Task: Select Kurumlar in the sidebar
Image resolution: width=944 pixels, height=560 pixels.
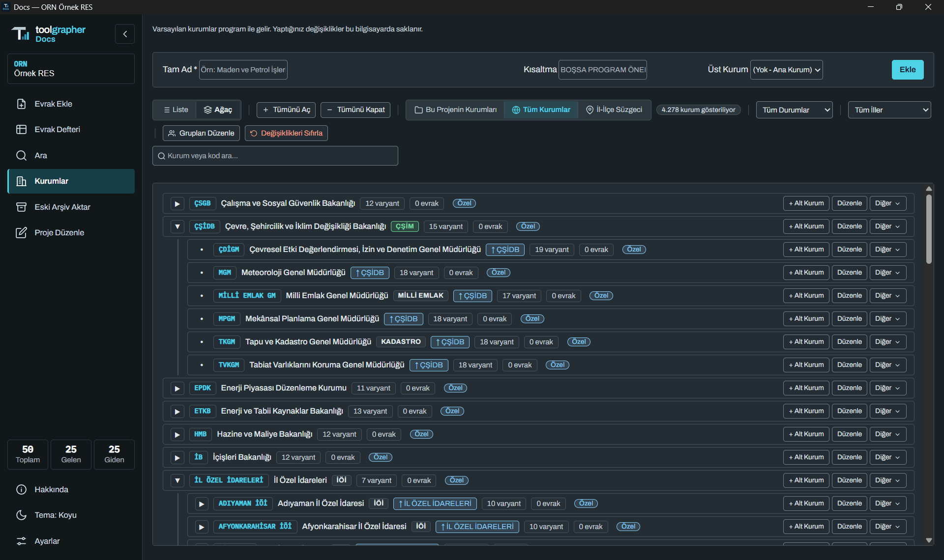Action: (x=71, y=181)
